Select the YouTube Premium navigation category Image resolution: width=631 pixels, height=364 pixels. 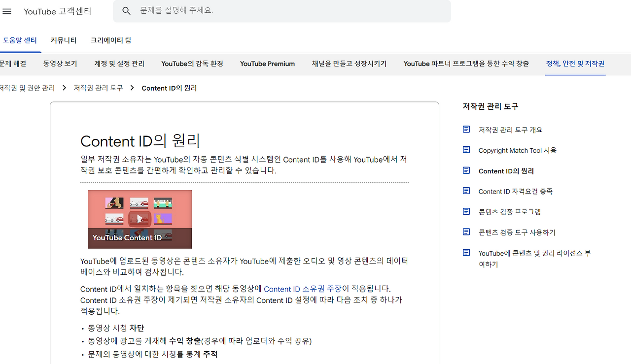tap(267, 64)
